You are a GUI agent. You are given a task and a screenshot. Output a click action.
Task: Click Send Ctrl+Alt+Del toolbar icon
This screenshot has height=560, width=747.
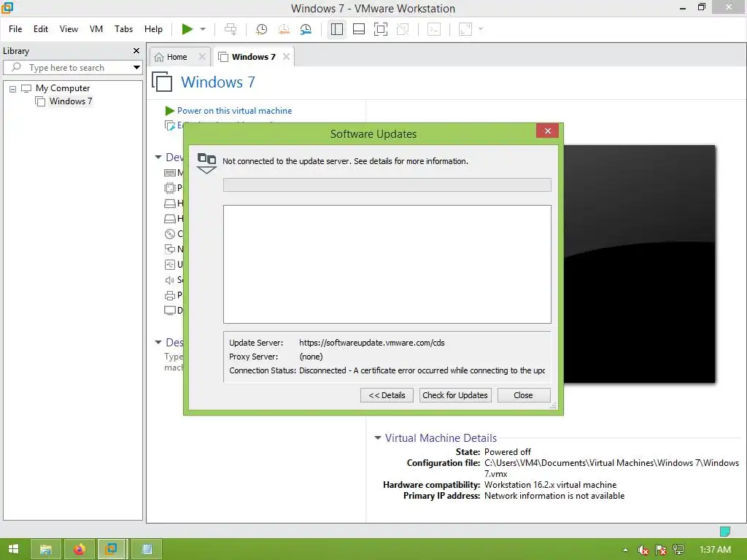click(x=231, y=29)
